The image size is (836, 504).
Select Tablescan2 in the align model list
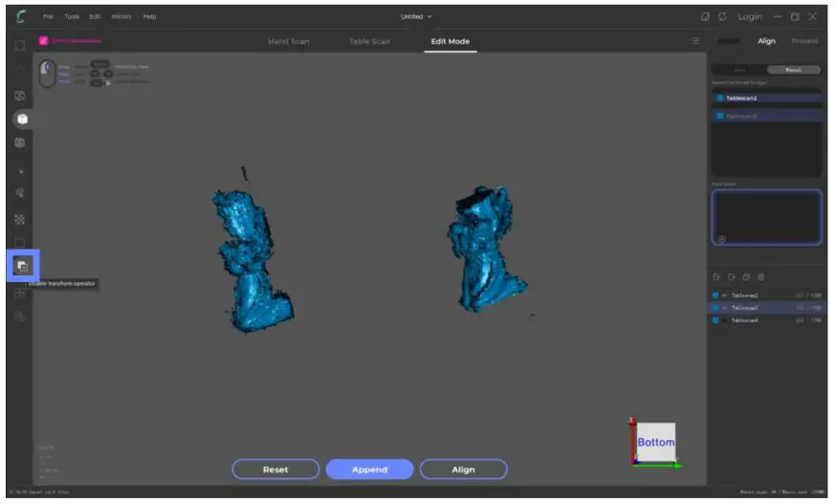click(767, 99)
